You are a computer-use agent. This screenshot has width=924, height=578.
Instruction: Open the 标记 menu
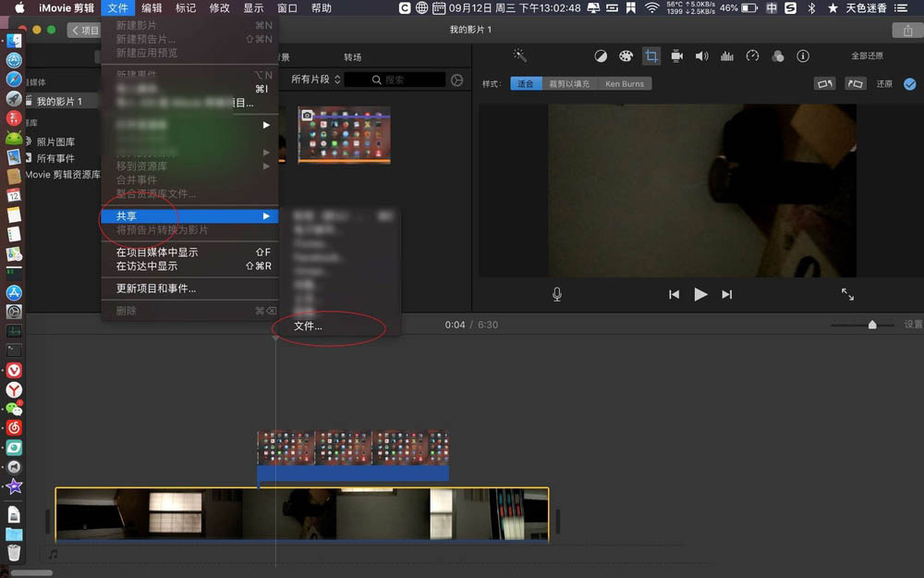coord(186,7)
